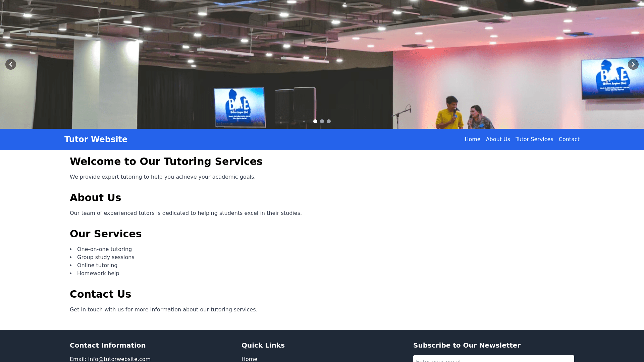Focus the newsletter email input field

click(x=493, y=359)
